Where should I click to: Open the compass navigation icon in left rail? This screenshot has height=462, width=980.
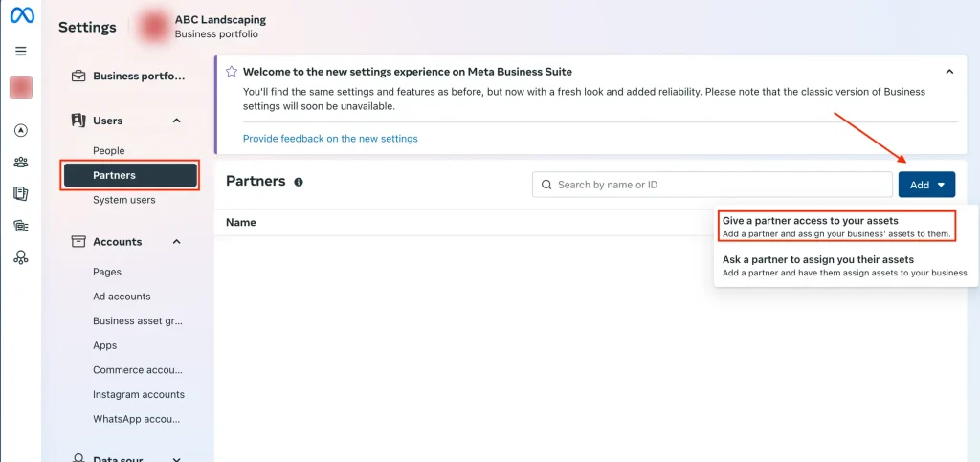tap(21, 130)
